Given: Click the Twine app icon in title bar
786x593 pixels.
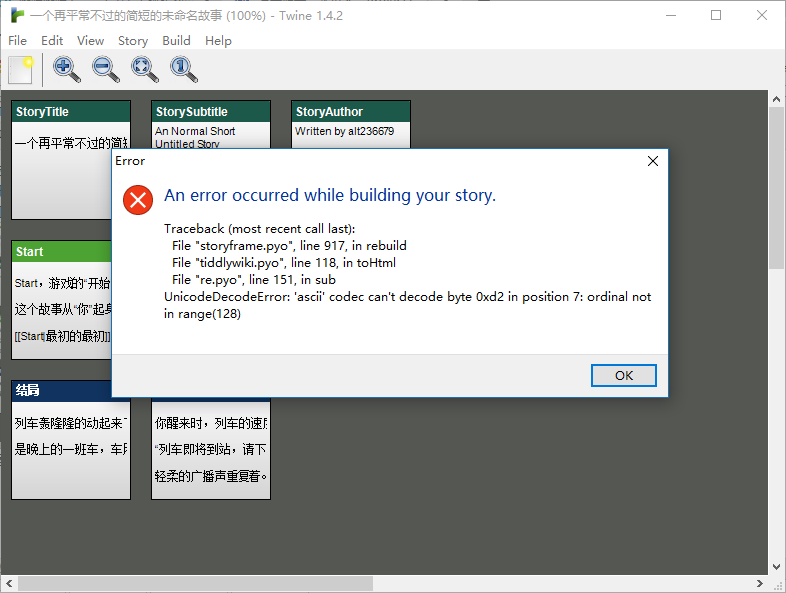Looking at the screenshot, I should pyautogui.click(x=18, y=16).
